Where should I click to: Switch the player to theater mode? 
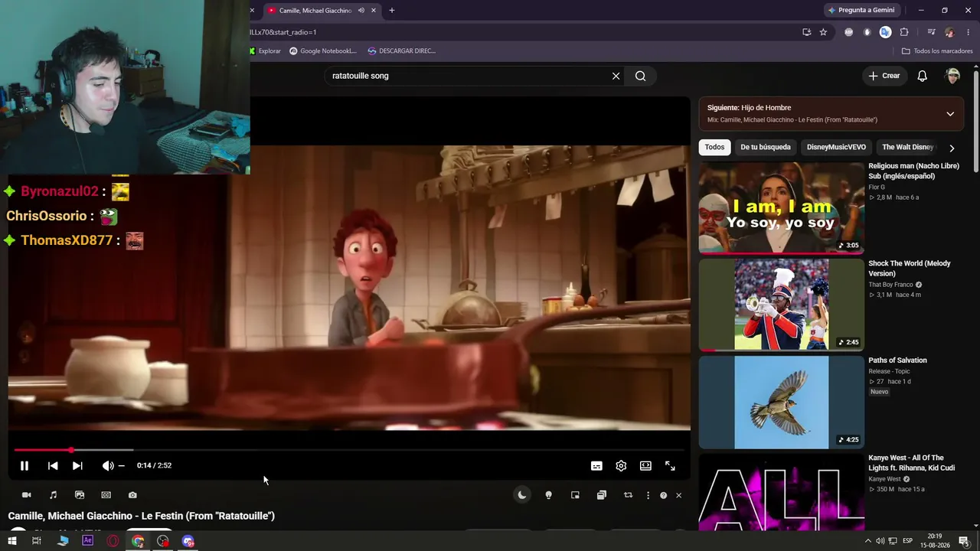[x=645, y=465]
